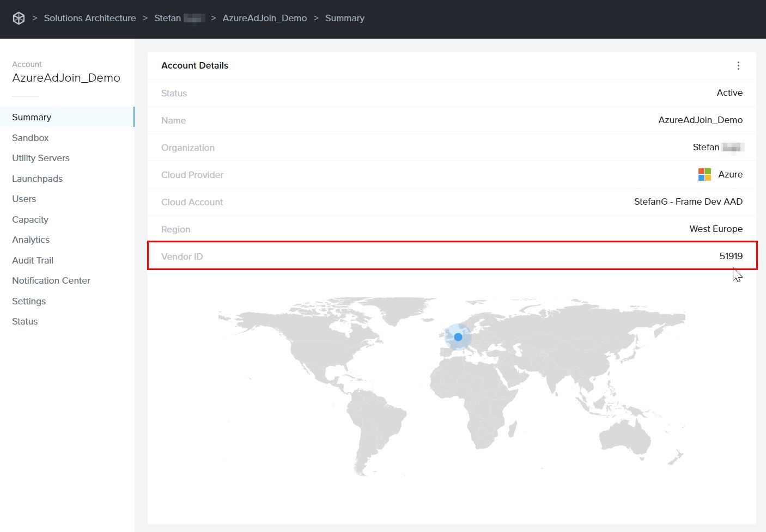Open Solutions Architecture breadcrumb
The image size is (766, 532).
pos(90,19)
